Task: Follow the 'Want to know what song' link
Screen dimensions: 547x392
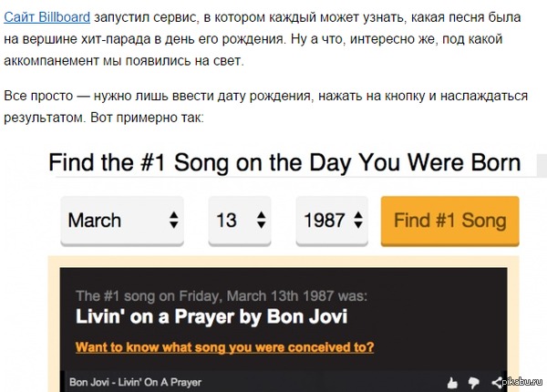Action: pyautogui.click(x=224, y=347)
